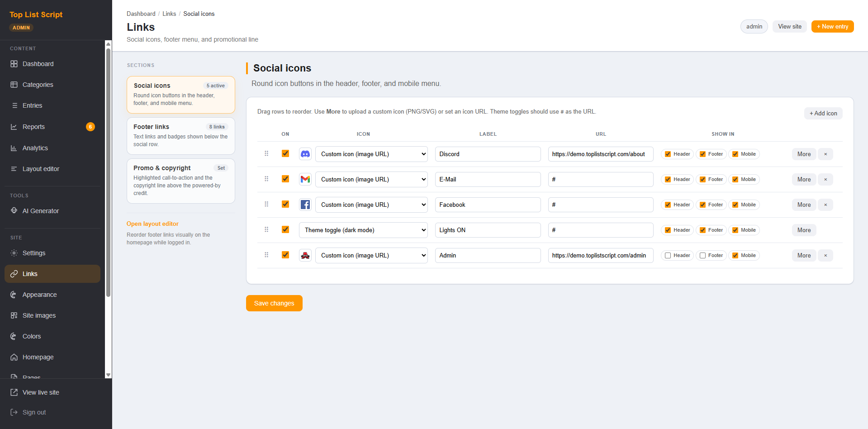Uncheck Mobile in the Discord row
Screen dimensions: 868x429
[735, 154]
